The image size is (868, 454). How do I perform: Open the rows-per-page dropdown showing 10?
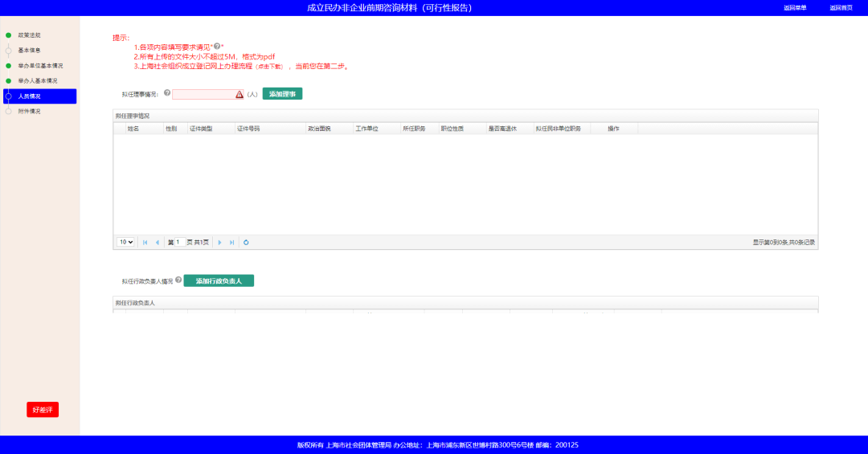click(125, 243)
